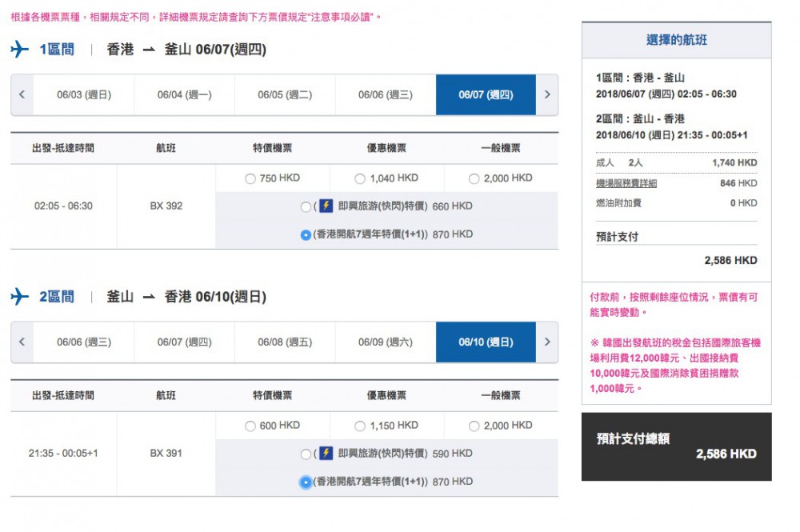Click the airplane icon beside 2區間
Screen dimensions: 800x532
pos(20,297)
